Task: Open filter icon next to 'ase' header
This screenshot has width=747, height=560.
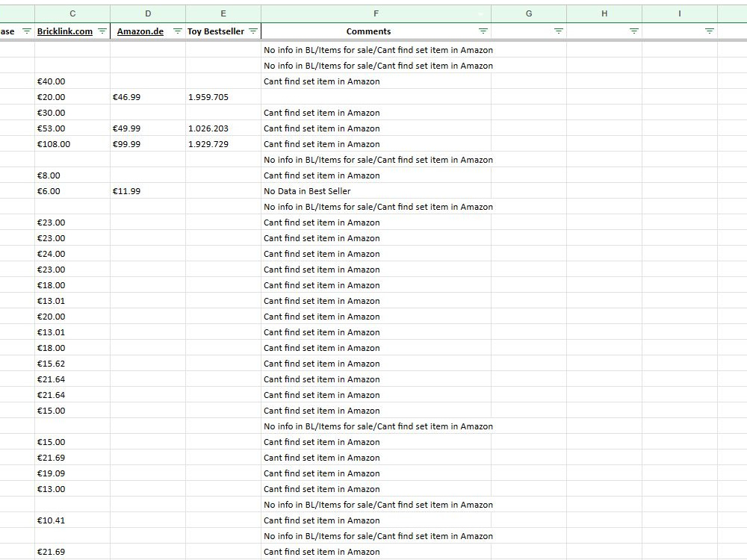Action: pyautogui.click(x=27, y=31)
